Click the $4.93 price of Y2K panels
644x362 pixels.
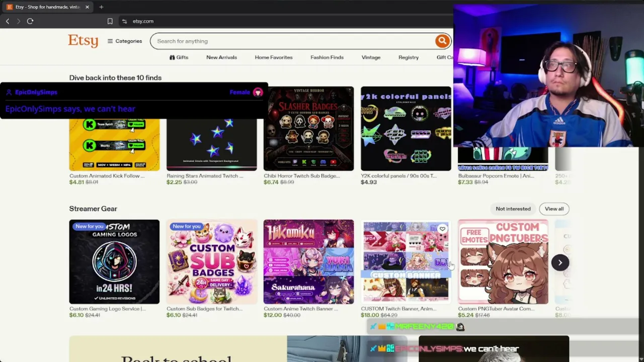point(369,182)
